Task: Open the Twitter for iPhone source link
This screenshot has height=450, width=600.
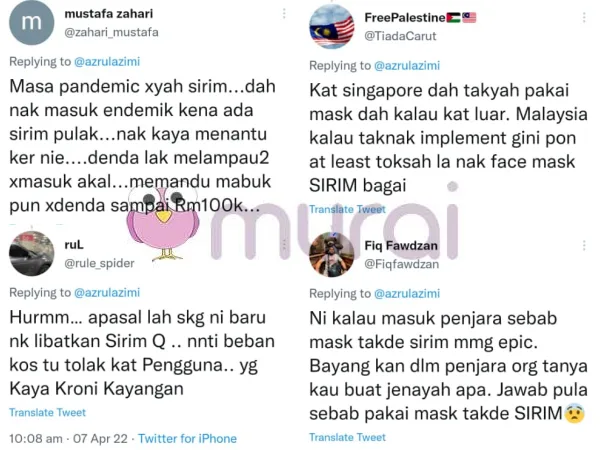Action: (x=188, y=439)
